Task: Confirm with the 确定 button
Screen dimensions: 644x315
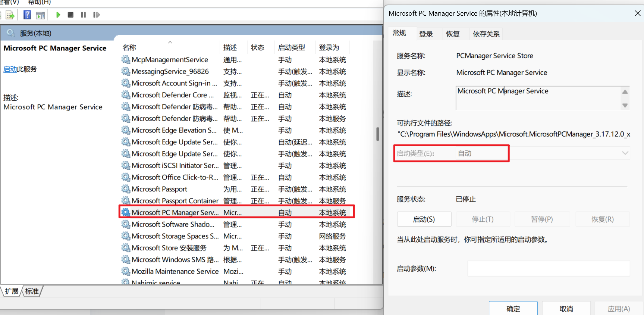Action: pos(513,309)
